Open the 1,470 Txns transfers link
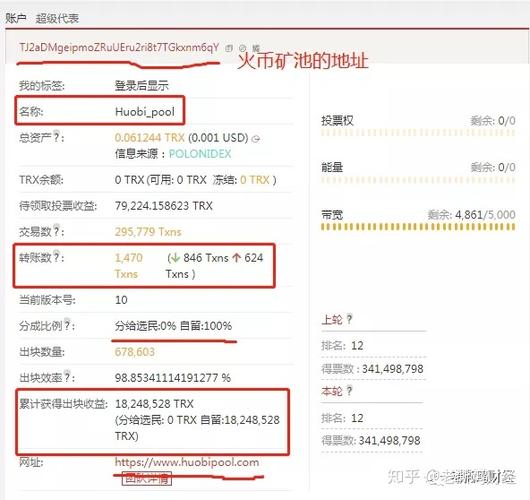Image resolution: width=530 pixels, height=500 pixels. coord(129,266)
